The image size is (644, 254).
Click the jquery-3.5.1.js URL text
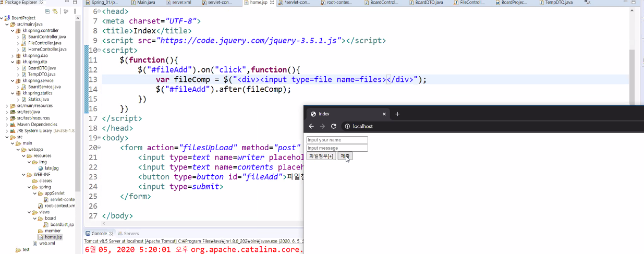[249, 41]
